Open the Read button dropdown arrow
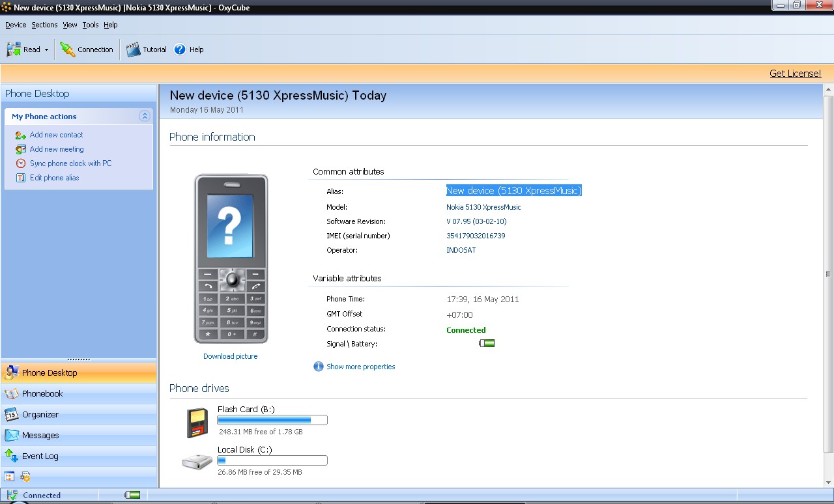Viewport: 834px width, 504px height. click(x=46, y=50)
